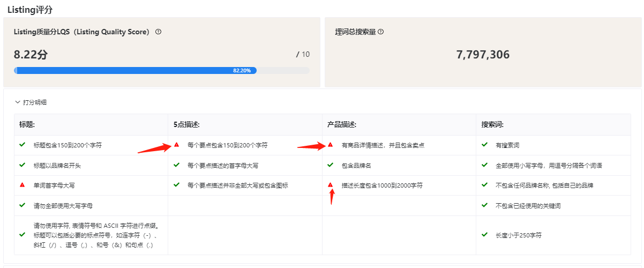Click the text 标题以品牌名开头
This screenshot has height=268, width=644.
pos(57,166)
